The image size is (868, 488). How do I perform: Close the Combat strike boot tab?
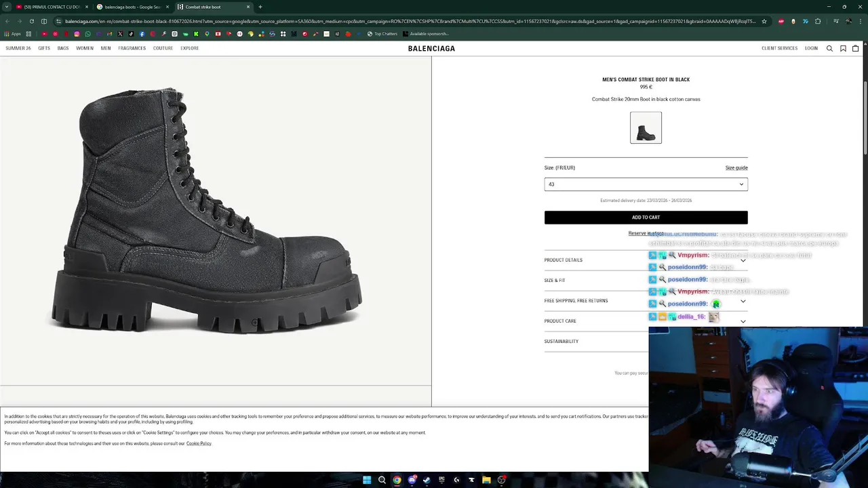click(248, 7)
